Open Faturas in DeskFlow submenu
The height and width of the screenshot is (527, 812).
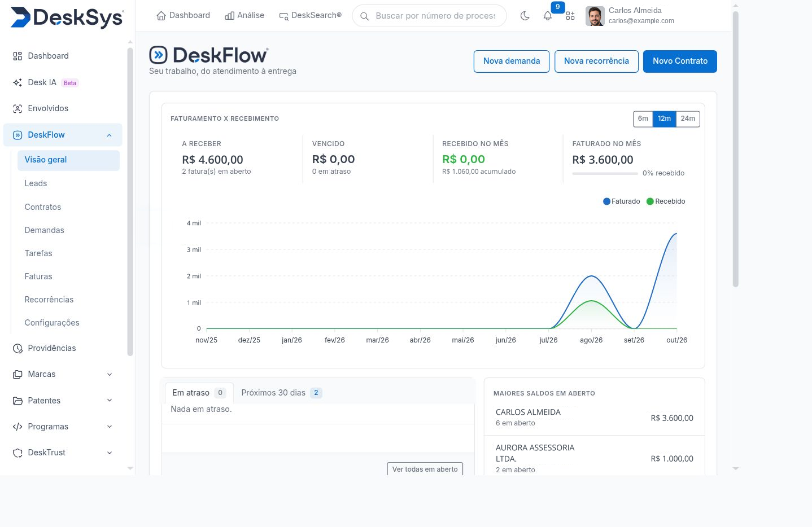tap(38, 276)
